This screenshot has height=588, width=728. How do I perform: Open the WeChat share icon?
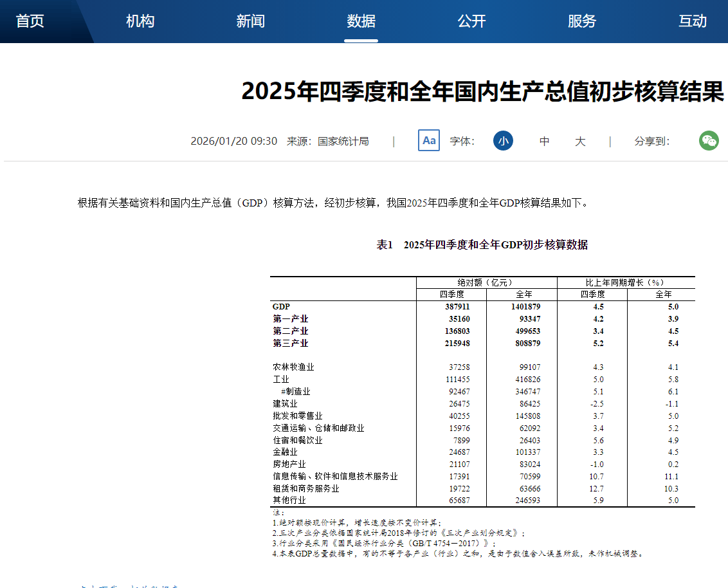708,140
